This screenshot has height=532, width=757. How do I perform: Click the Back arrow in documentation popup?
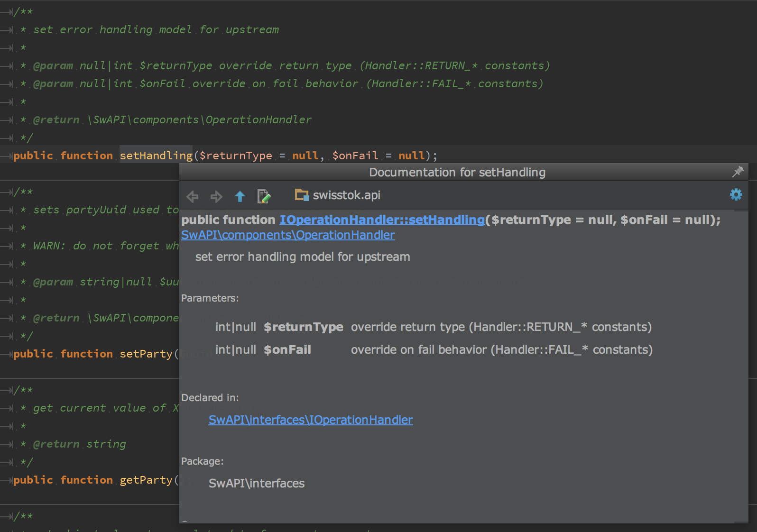[x=193, y=196]
